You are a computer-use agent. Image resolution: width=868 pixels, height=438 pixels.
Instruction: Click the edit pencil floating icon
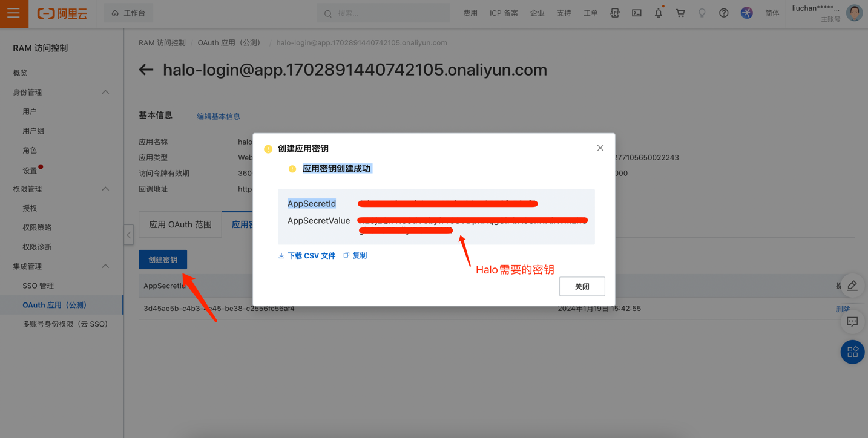(852, 286)
